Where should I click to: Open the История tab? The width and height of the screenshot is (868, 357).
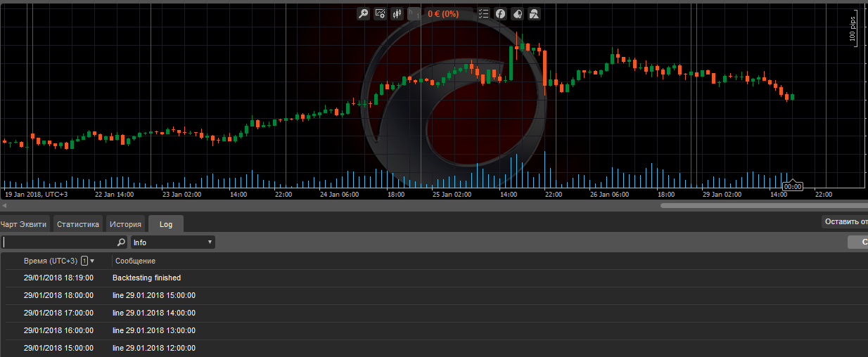125,224
